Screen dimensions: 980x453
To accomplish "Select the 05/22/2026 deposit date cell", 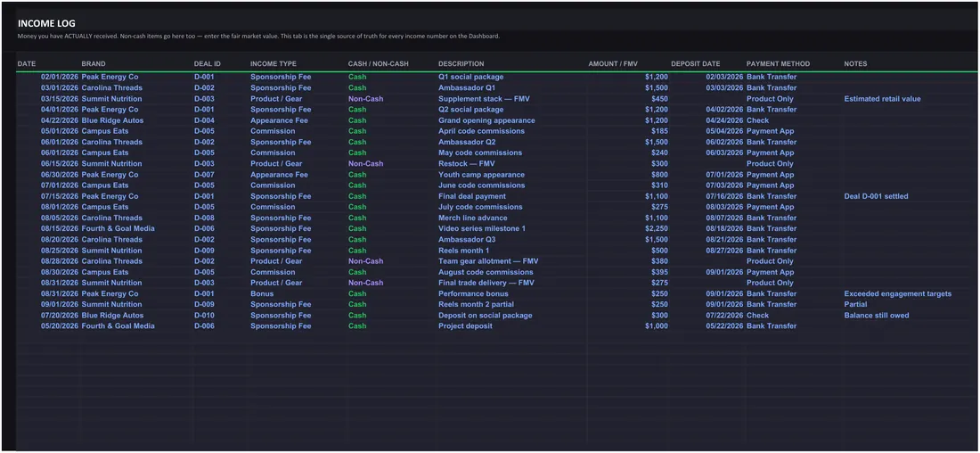I will point(725,326).
